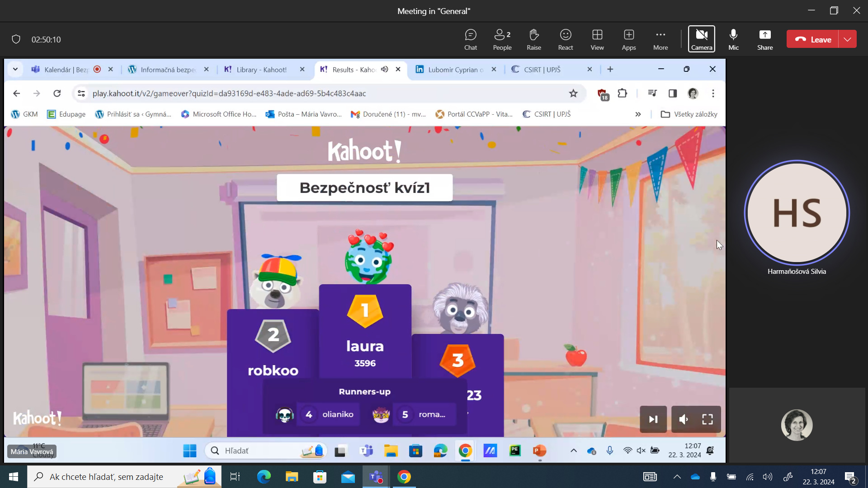
Task: Open the React emoji menu
Action: (565, 39)
